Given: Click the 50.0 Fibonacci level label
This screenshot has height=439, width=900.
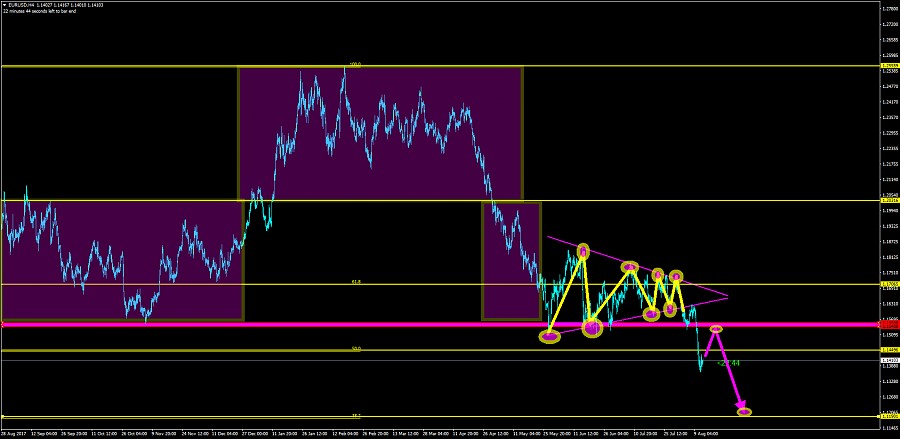Looking at the screenshot, I should tap(355, 348).
